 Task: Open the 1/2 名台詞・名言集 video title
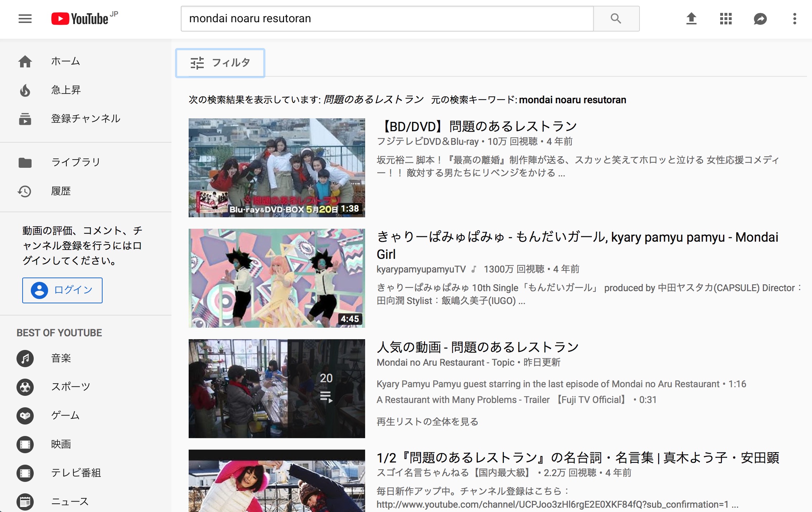pyautogui.click(x=578, y=458)
